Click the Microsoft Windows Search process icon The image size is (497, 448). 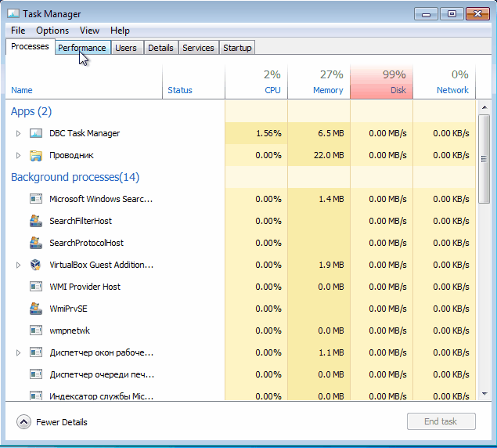36,199
